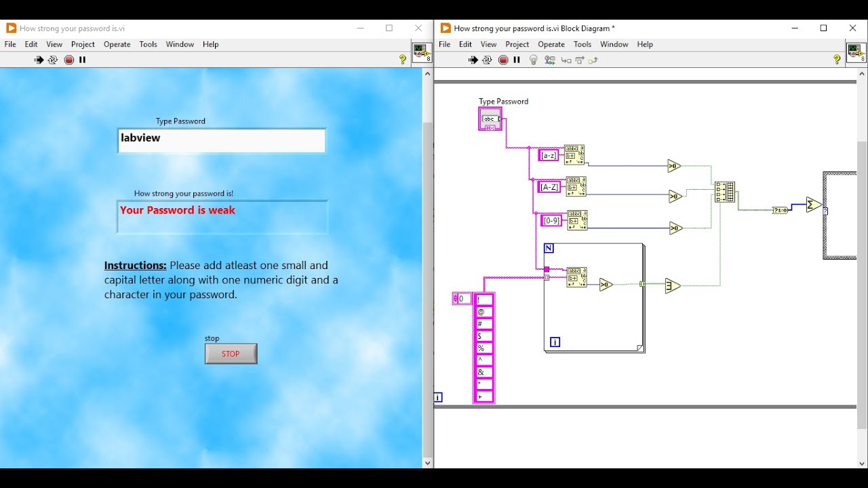This screenshot has height=488, width=868.
Task: Select the [a-z] string constant
Action: [549, 155]
